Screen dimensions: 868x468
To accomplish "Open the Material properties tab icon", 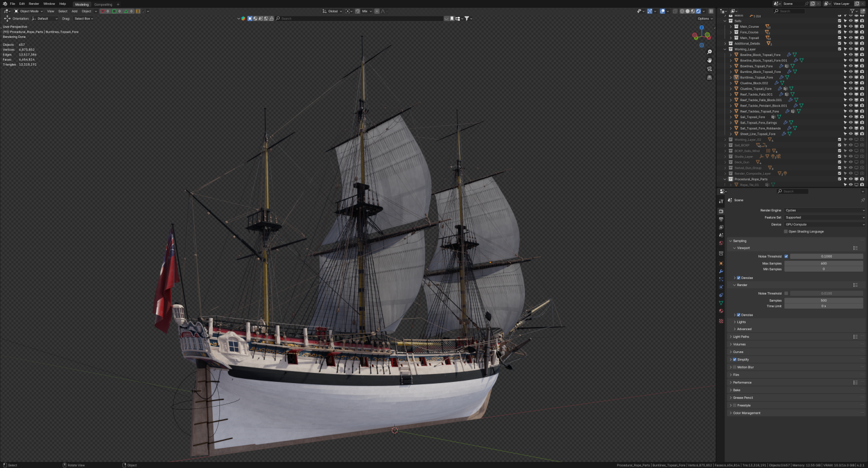I will tap(721, 311).
